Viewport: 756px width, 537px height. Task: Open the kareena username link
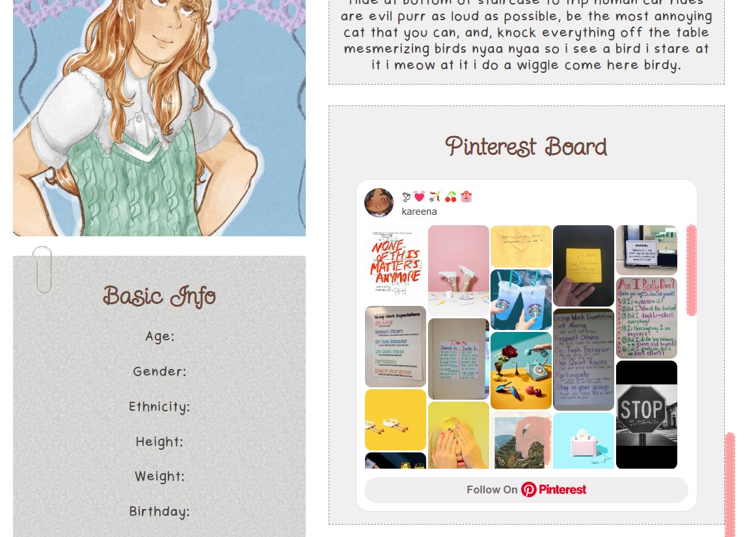(x=419, y=212)
